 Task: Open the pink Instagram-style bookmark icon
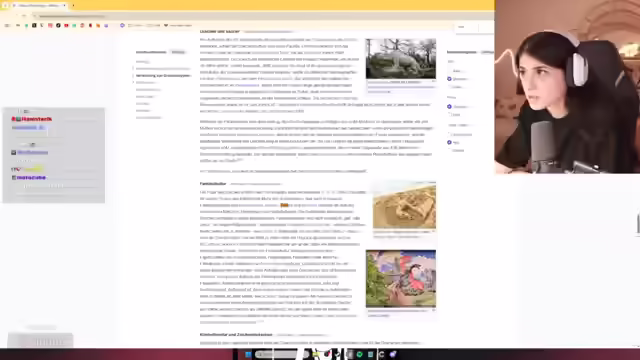(x=50, y=25)
